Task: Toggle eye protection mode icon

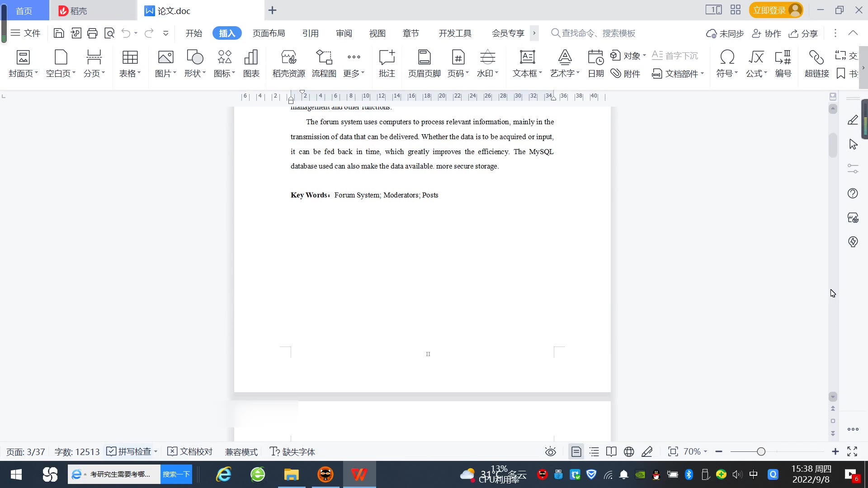Action: (550, 451)
